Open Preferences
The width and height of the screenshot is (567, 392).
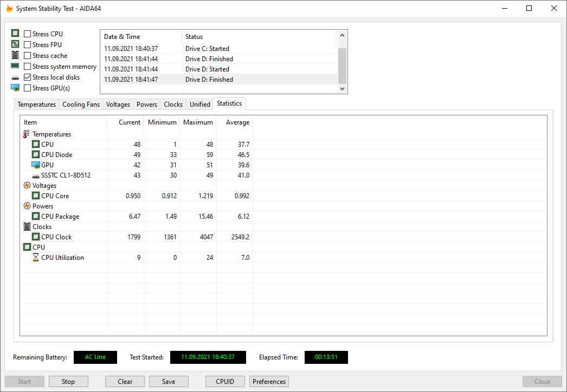[269, 382]
